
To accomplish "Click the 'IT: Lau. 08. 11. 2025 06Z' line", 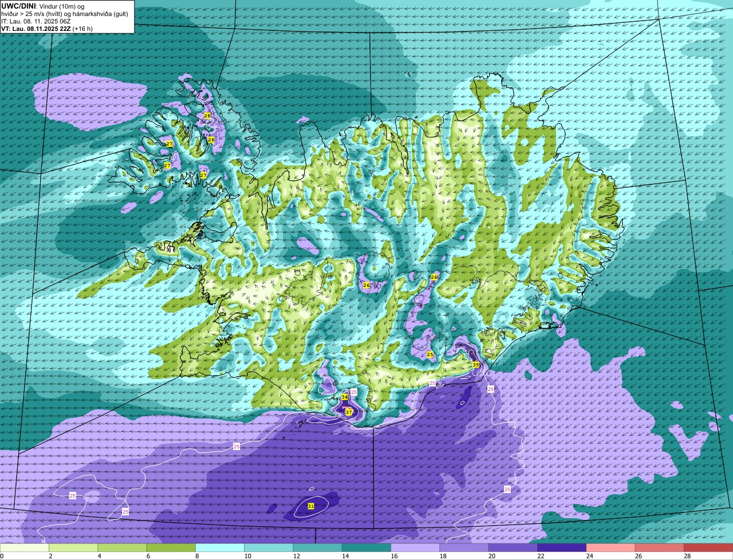I will click(36, 21).
